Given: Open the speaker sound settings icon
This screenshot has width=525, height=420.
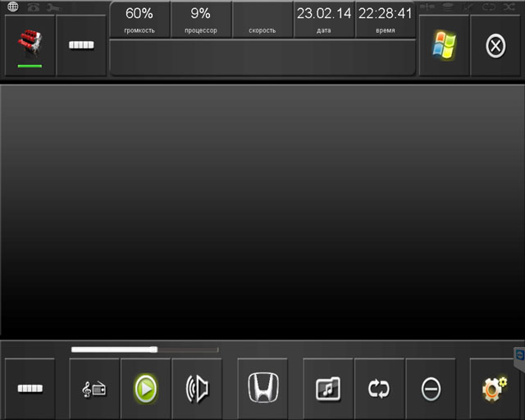Looking at the screenshot, I should (x=197, y=389).
